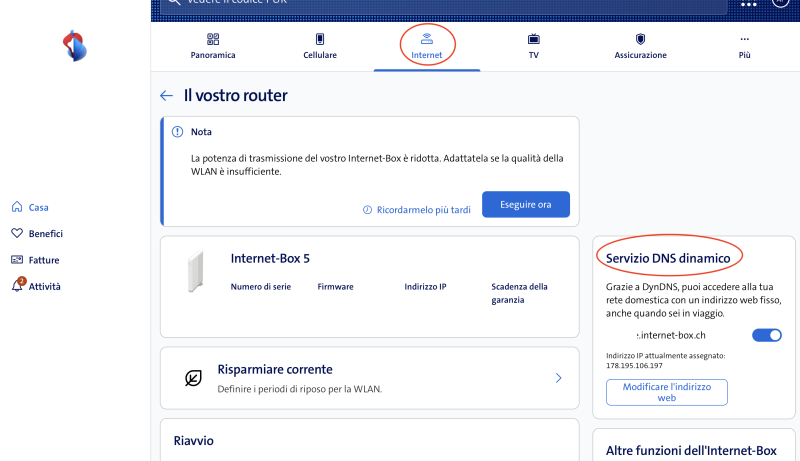The width and height of the screenshot is (800, 461).
Task: Toggle the dynamic DNS service switch
Action: tap(767, 335)
